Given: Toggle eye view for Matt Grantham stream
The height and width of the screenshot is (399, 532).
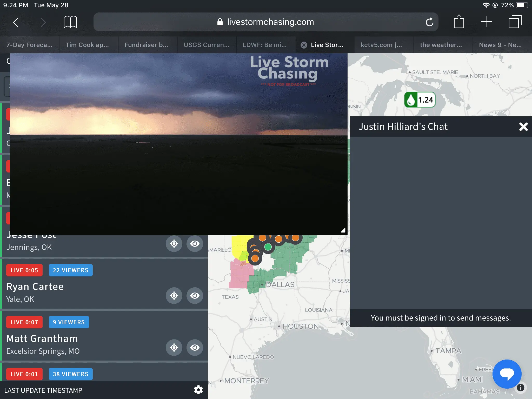Looking at the screenshot, I should pos(195,348).
